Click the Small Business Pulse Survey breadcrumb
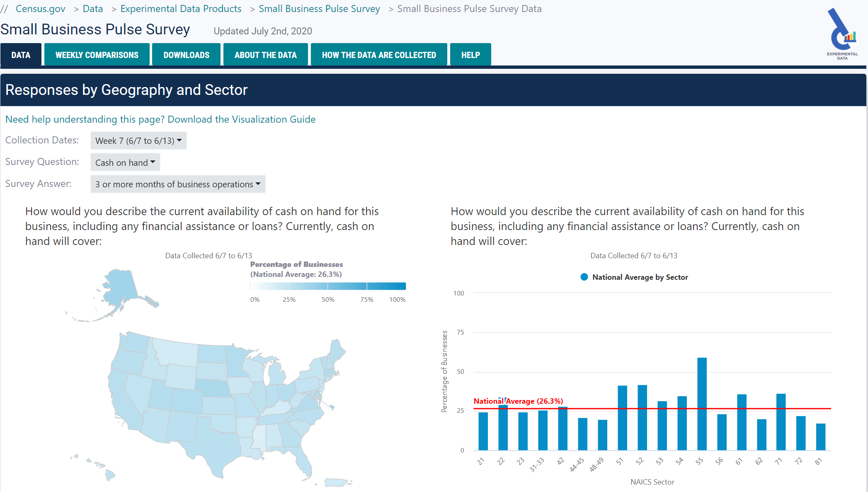 click(x=319, y=9)
